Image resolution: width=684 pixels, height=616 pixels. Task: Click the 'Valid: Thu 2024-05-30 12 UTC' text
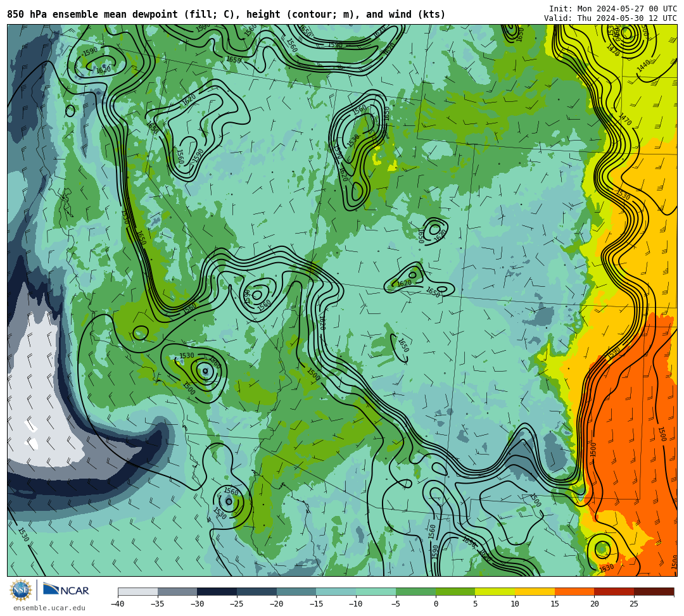[611, 18]
